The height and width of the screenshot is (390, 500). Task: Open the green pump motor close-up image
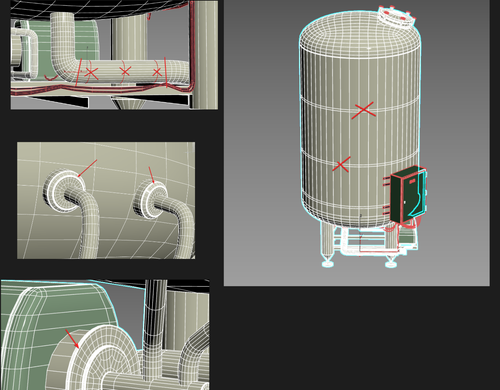[x=105, y=335]
